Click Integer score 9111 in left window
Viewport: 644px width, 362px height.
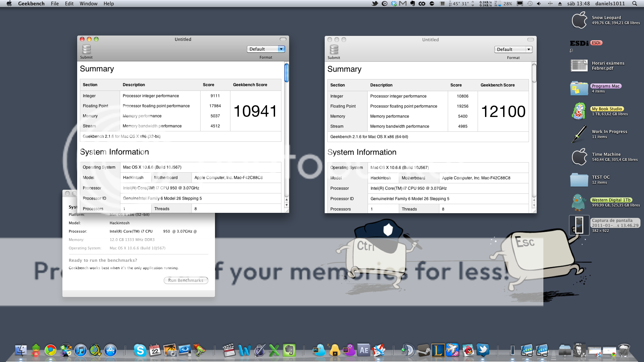(x=215, y=96)
